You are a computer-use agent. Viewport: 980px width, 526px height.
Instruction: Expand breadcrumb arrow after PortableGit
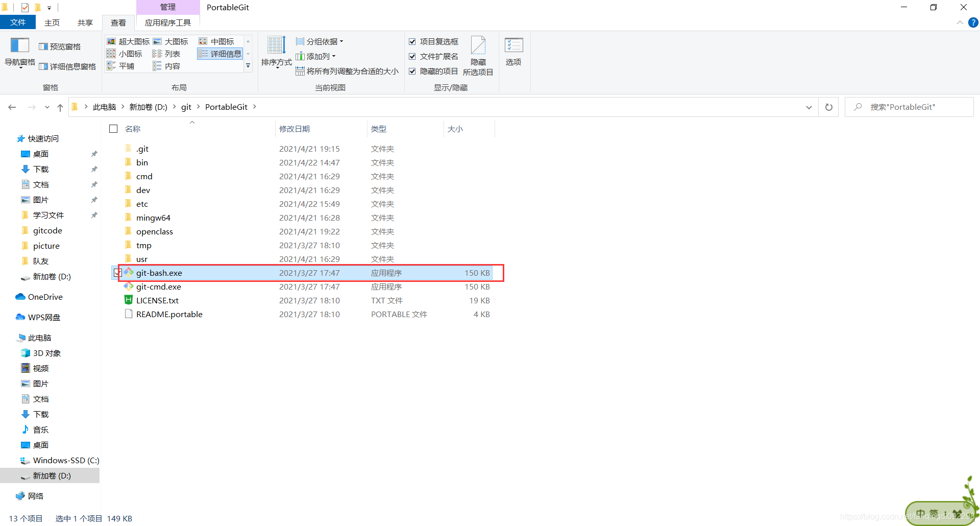coord(254,107)
